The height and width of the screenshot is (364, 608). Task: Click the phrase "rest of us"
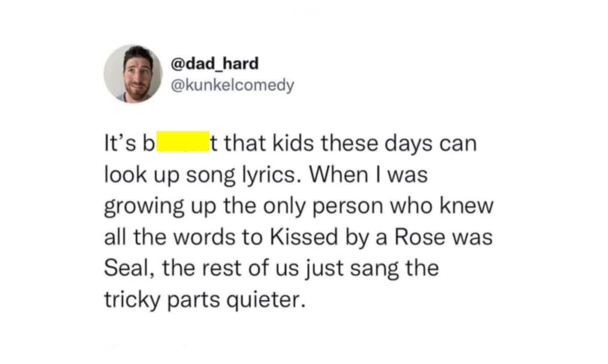[x=237, y=268]
